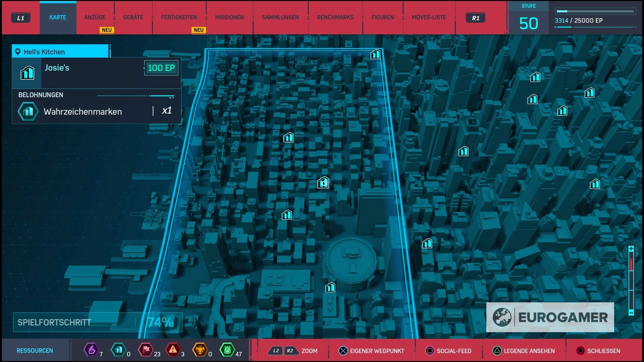
Task: Click the NEU badge under FERTIGKEITEN
Action: (199, 30)
